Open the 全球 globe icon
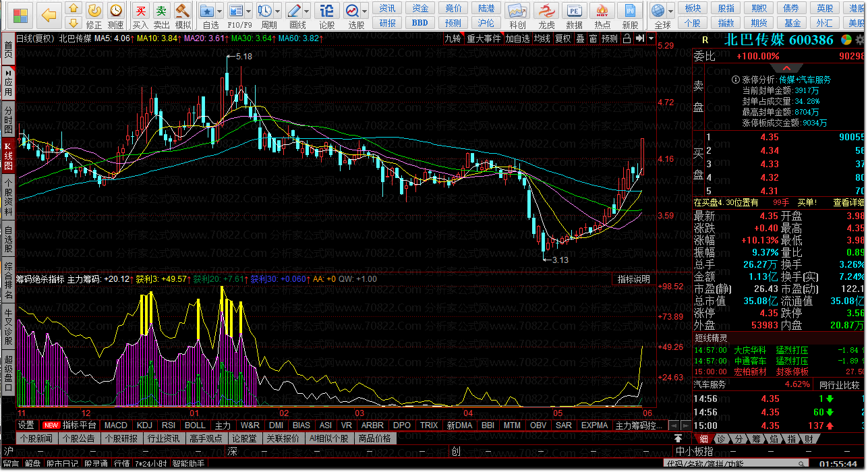This screenshot has height=472, width=868. (658, 11)
